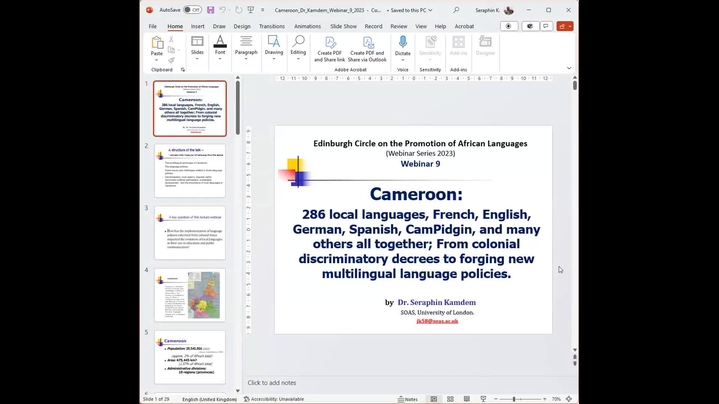Toggle the AutoSave switch
719x404 pixels.
[189, 10]
